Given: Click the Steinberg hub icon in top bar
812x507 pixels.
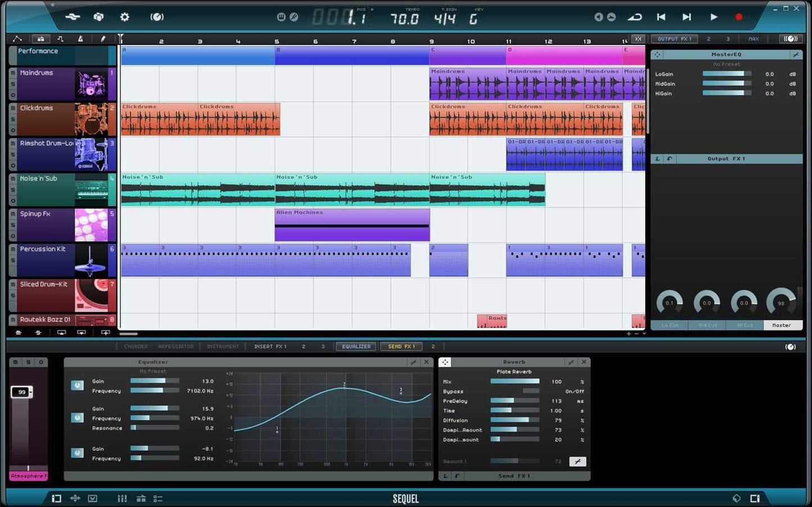Looking at the screenshot, I should click(72, 17).
